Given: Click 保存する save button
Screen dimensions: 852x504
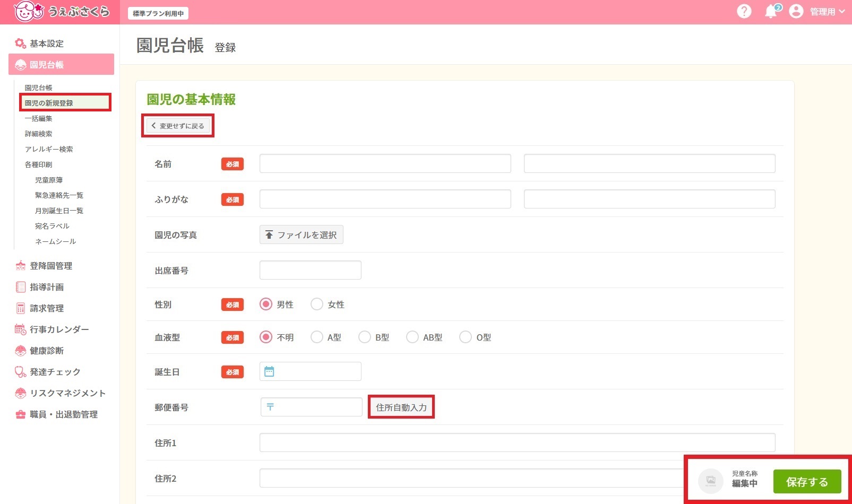Looking at the screenshot, I should pos(807,482).
